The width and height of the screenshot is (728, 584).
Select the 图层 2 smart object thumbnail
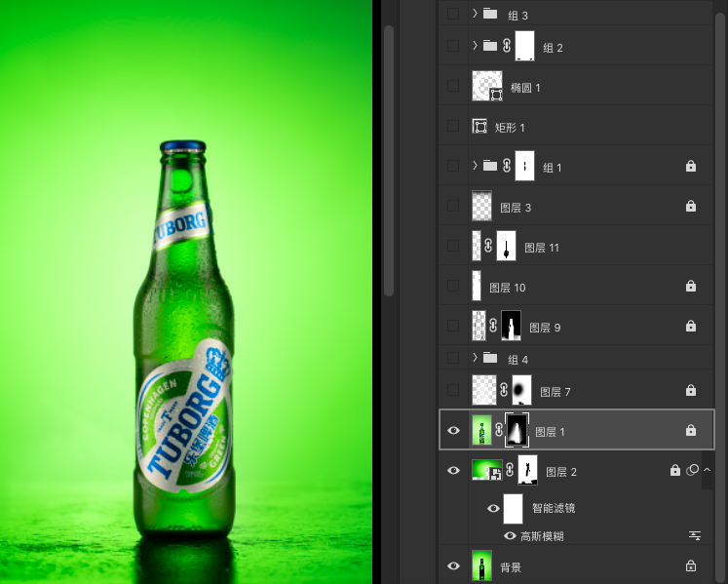(487, 470)
